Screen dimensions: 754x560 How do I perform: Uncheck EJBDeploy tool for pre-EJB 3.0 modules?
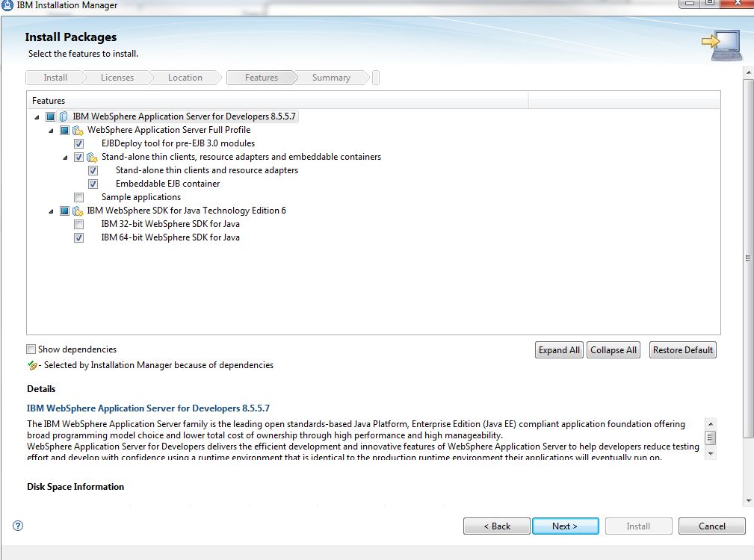79,143
